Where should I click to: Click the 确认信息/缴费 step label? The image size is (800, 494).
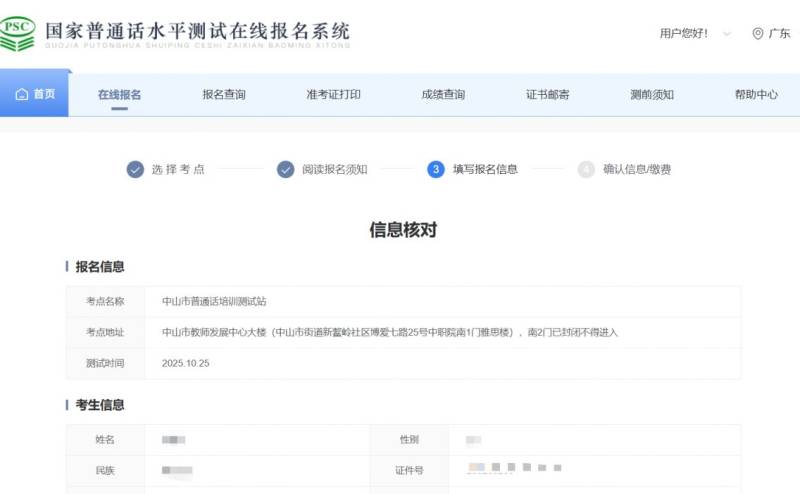pyautogui.click(x=637, y=169)
